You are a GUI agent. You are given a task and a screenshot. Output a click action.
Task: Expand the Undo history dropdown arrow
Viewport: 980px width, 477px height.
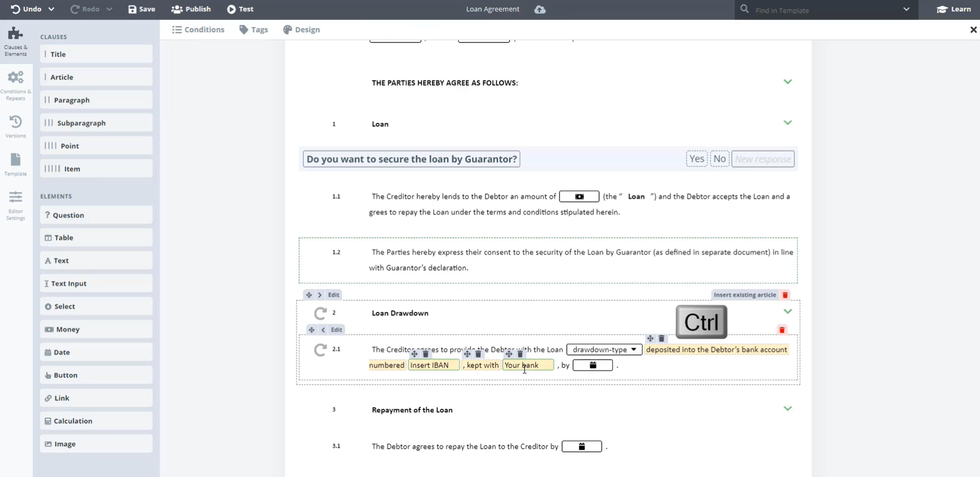pos(51,9)
